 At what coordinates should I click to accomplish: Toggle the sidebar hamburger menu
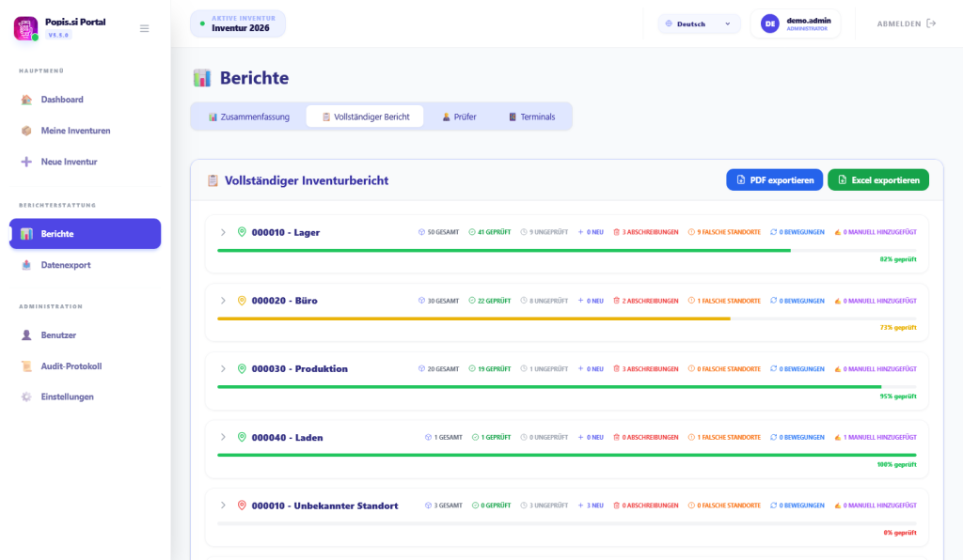tap(144, 28)
